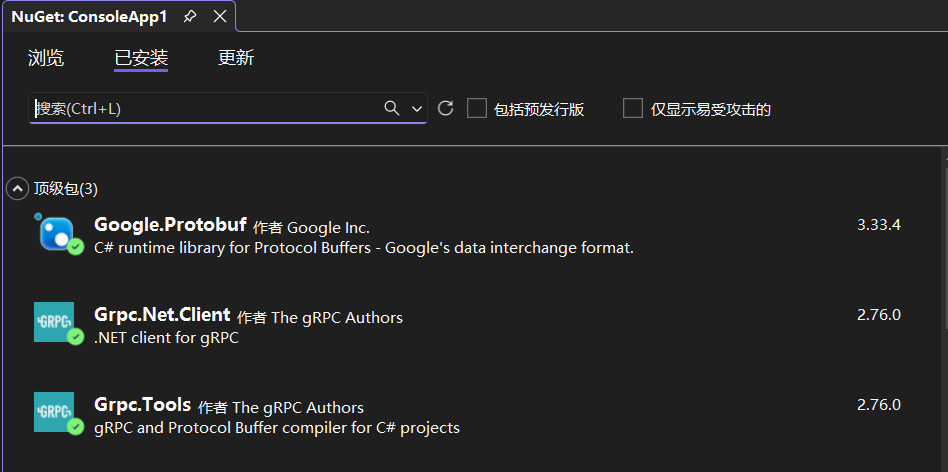The width and height of the screenshot is (948, 472).
Task: Select the Google.Protobuf package title
Action: [170, 224]
